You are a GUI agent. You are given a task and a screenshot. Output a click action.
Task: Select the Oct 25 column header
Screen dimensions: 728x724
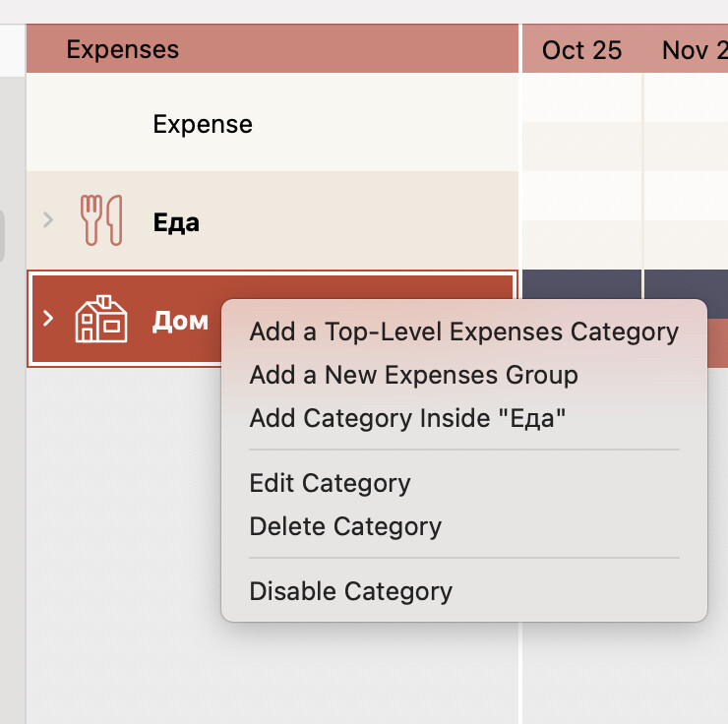[581, 50]
